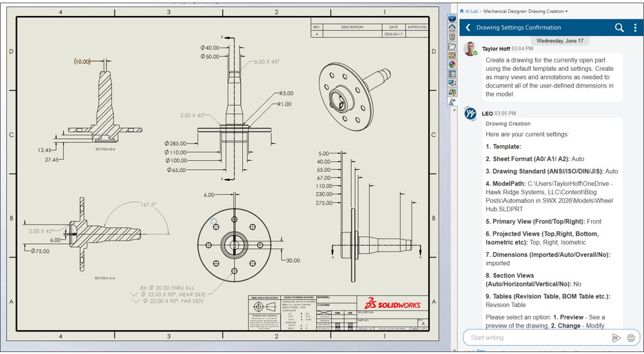
Task: Click Taylor Hoff's profile avatar
Action: 470,49
